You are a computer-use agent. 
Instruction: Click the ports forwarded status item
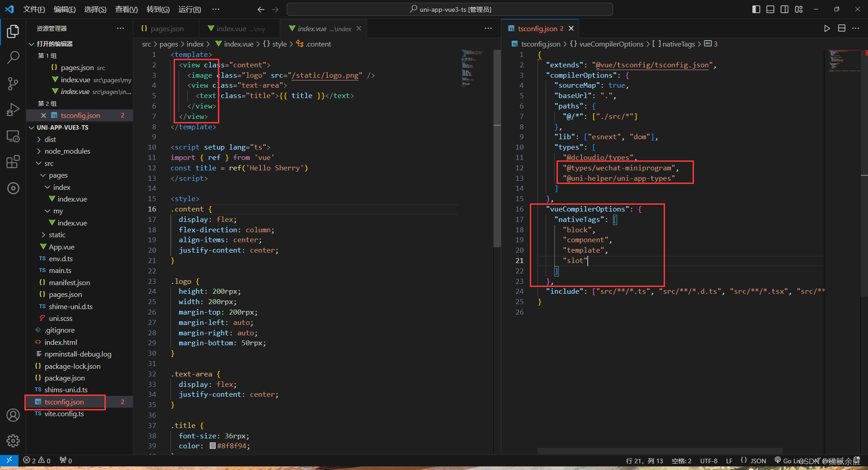66,461
